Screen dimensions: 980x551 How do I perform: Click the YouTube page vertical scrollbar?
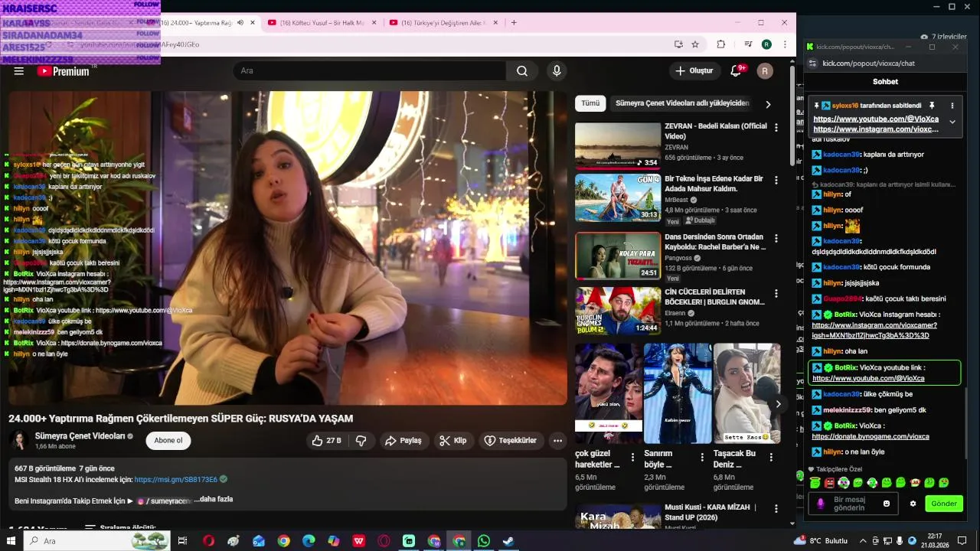point(792,115)
